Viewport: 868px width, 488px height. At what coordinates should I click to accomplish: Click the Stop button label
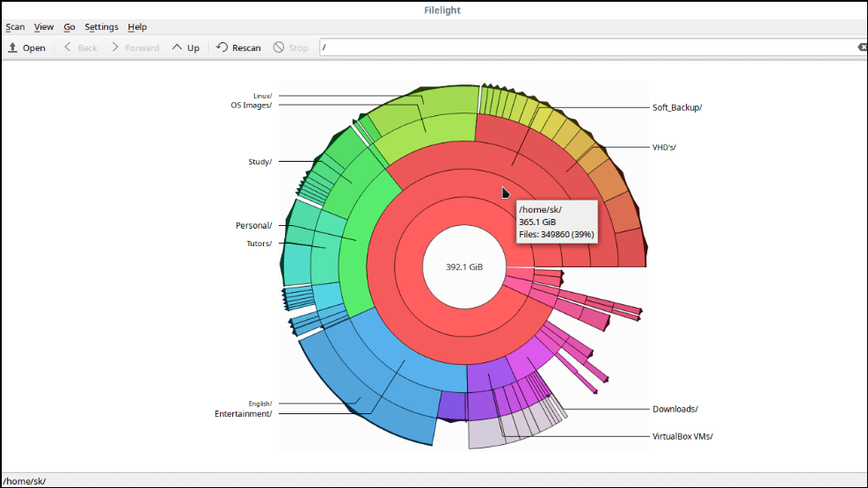coord(298,48)
